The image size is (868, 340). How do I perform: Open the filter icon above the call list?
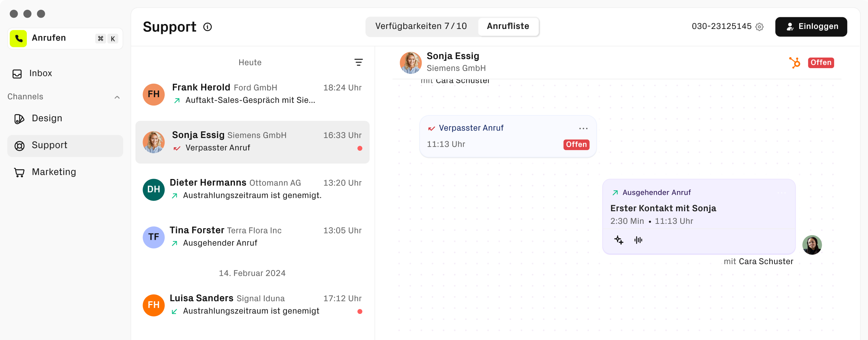coord(358,62)
